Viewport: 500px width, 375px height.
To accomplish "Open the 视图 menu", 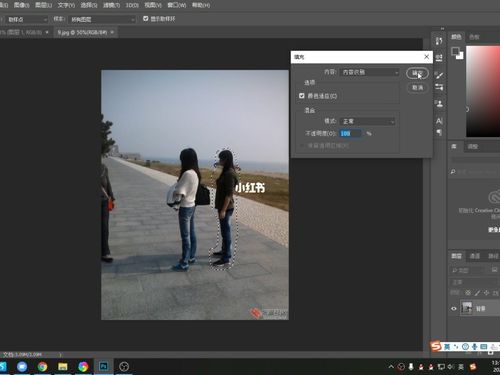I will click(x=153, y=5).
